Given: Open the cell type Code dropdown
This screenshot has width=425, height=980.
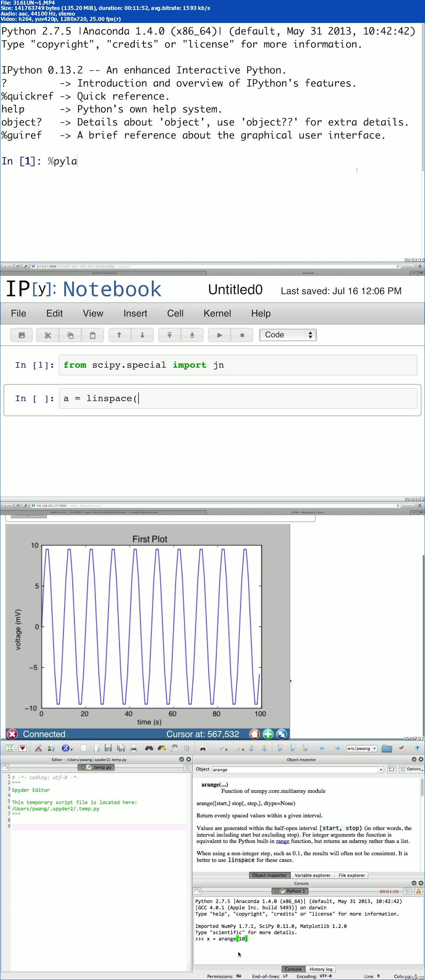Looking at the screenshot, I should coord(288,335).
